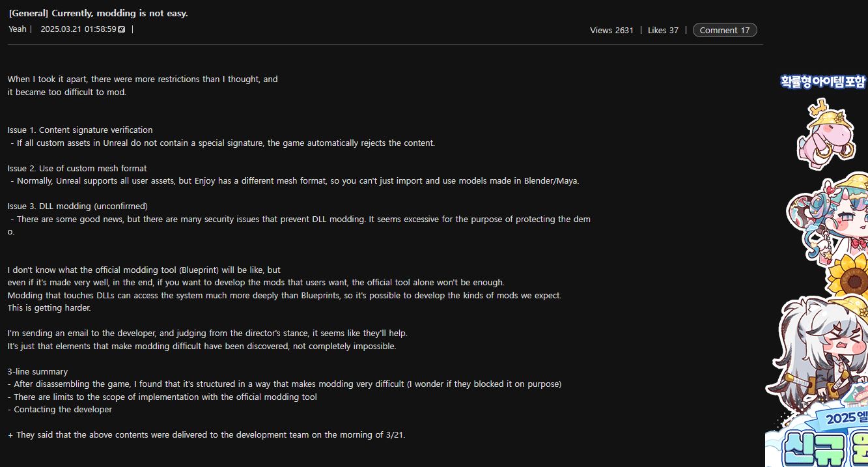Click the 2025 label in the banner
Screen dimensions: 868x467
click(839, 418)
